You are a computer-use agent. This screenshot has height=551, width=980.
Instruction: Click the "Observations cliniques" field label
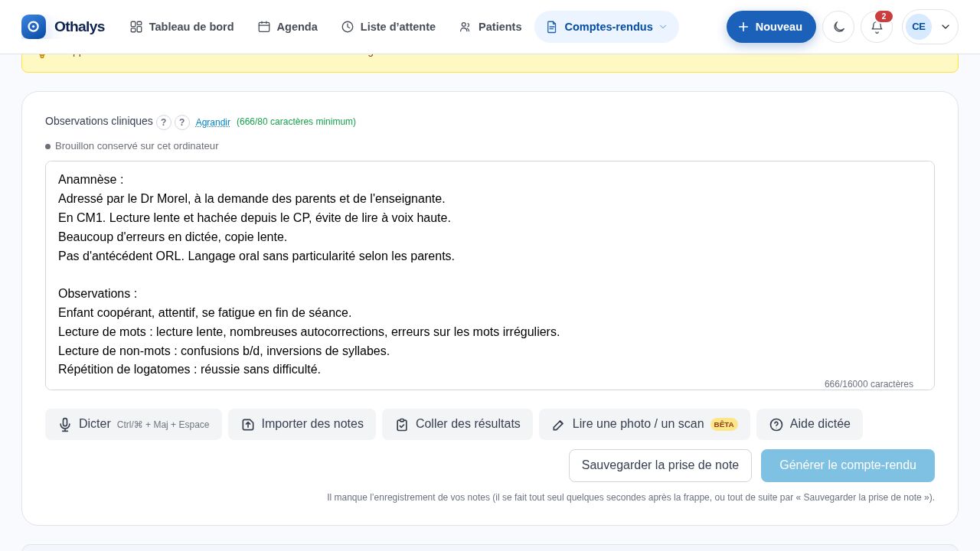pyautogui.click(x=99, y=121)
